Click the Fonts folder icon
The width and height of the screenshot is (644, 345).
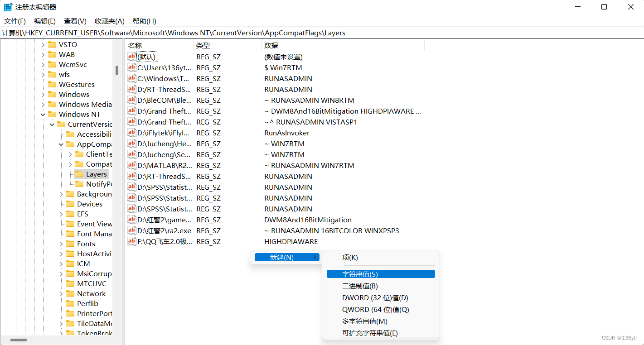tap(70, 244)
